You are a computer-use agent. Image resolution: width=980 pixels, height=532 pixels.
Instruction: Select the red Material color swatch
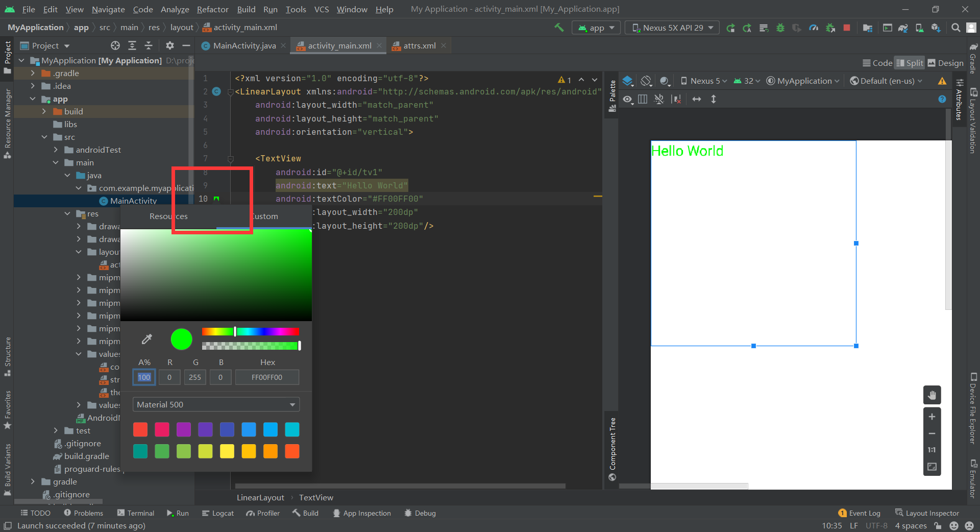(x=140, y=429)
